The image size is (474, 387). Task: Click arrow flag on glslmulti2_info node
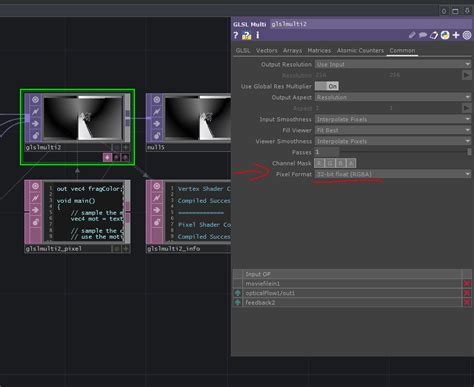(157, 210)
